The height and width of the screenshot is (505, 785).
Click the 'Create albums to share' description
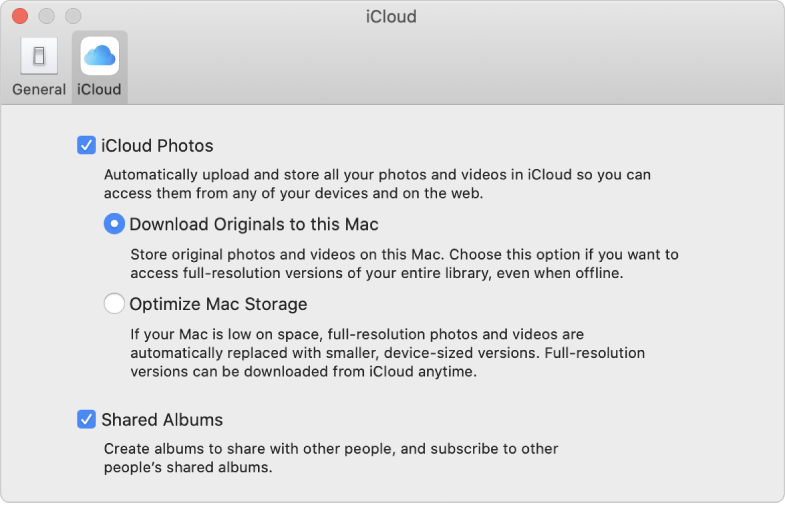(x=331, y=458)
